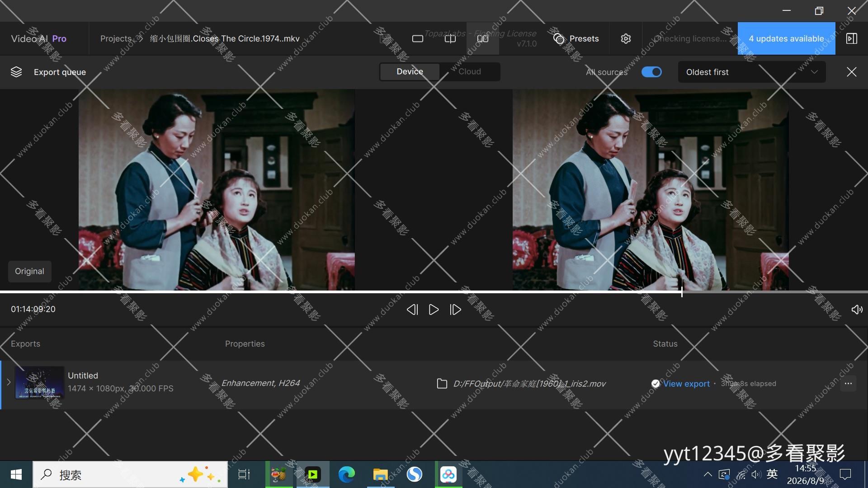
Task: Select the single view layout icon
Action: pyautogui.click(x=418, y=39)
